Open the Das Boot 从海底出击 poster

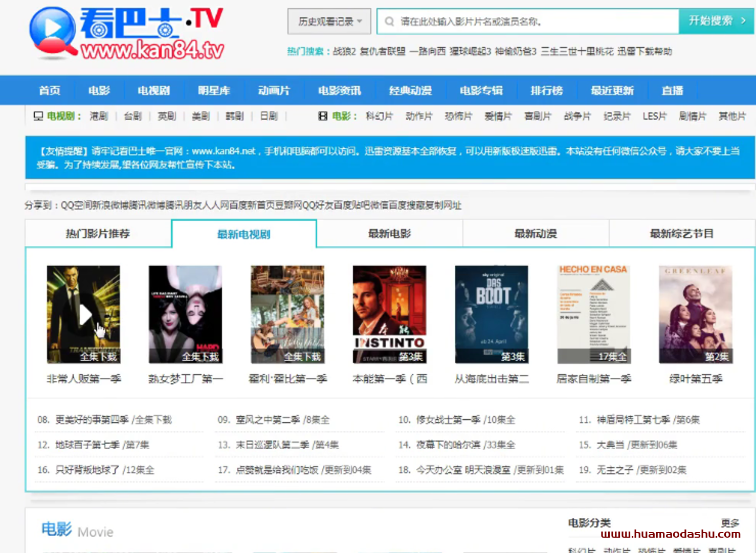(492, 314)
